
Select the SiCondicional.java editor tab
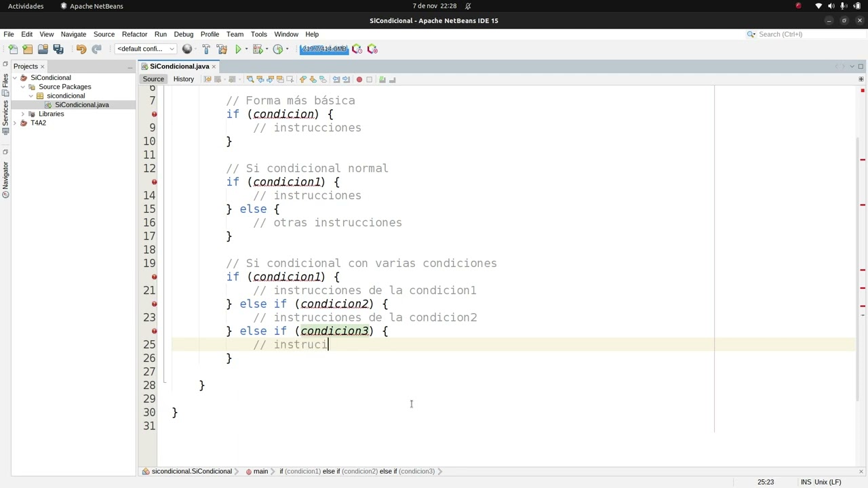[x=179, y=66]
